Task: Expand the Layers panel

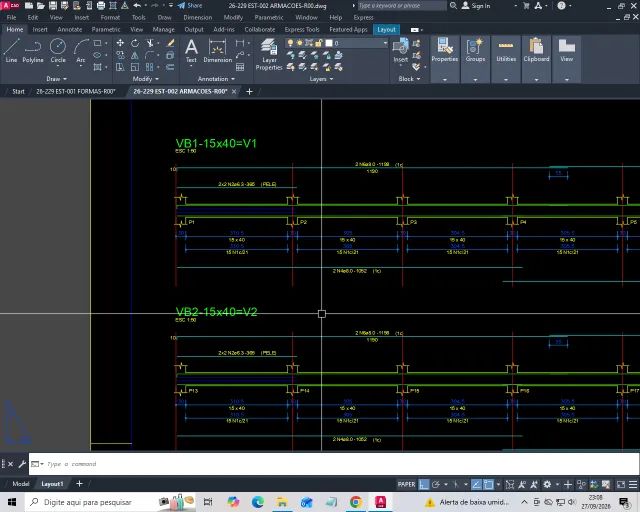Action: click(321, 79)
